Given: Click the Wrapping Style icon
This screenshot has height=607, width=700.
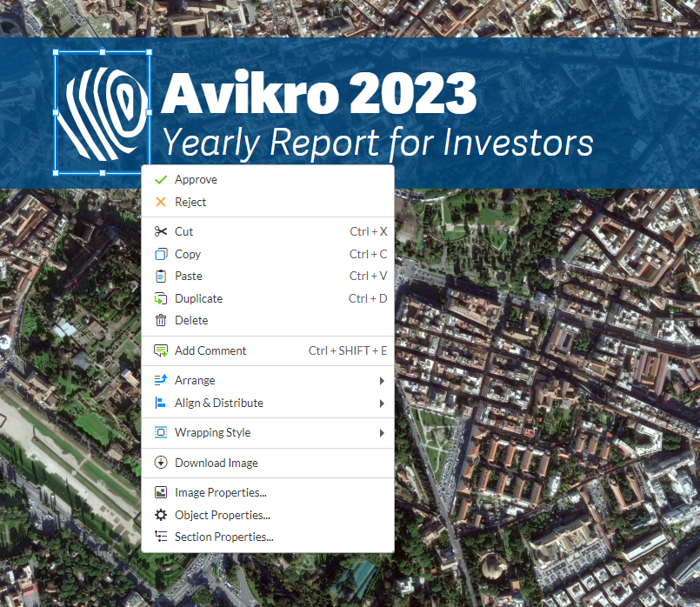Looking at the screenshot, I should (161, 432).
